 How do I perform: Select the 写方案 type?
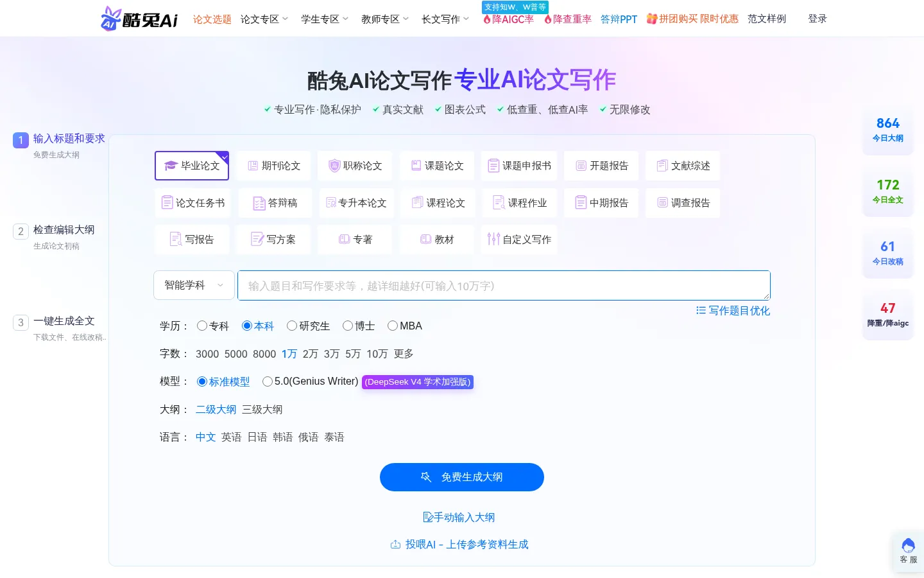[x=273, y=240]
